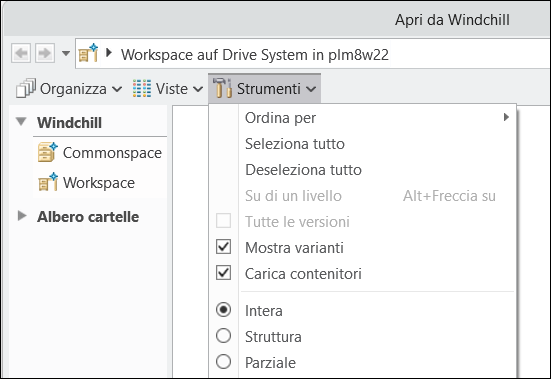Open the navigation history dropdown arrow

click(66, 53)
